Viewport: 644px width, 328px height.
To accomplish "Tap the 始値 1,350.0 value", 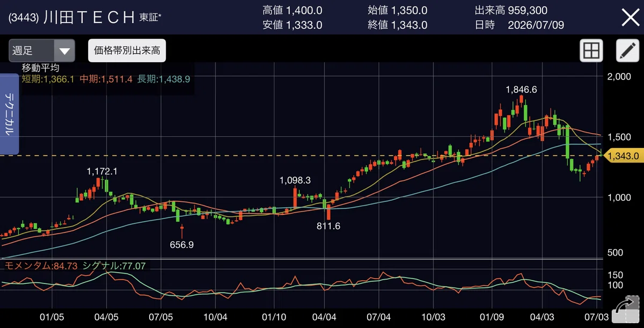I will [398, 10].
